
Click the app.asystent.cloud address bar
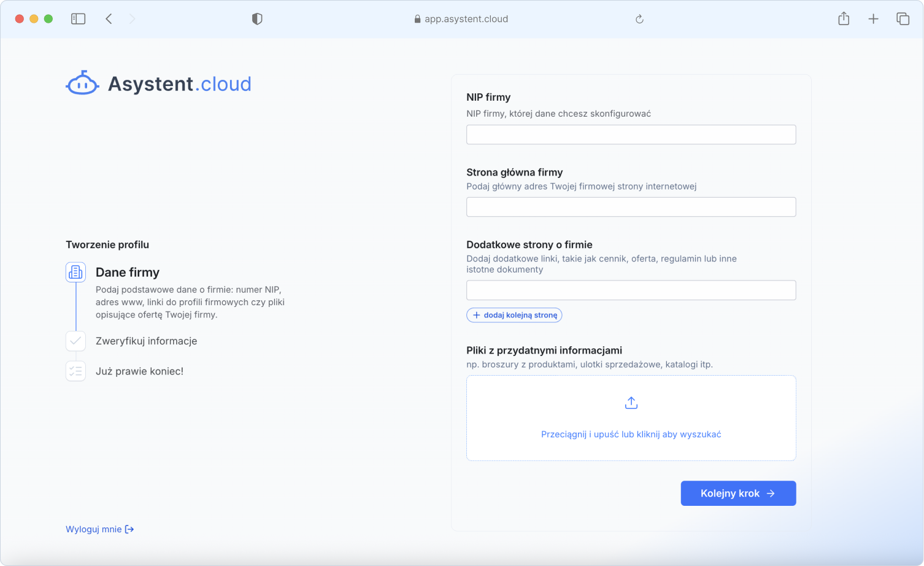tap(461, 19)
